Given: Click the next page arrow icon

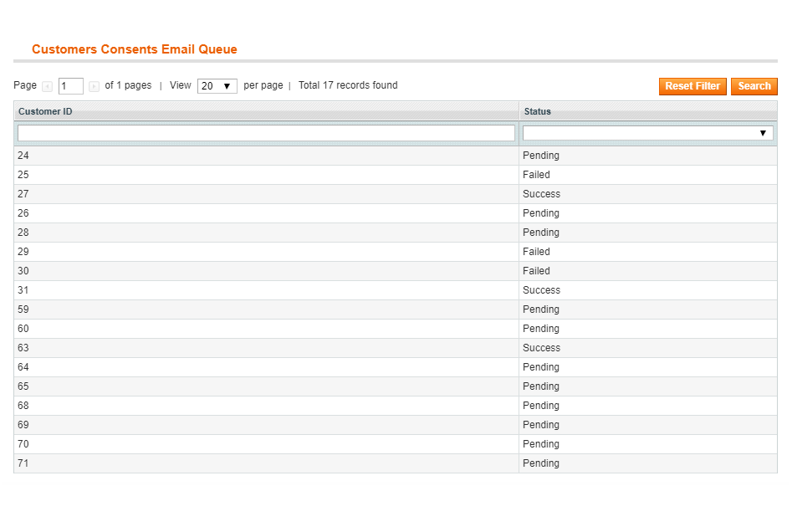Looking at the screenshot, I should click(94, 86).
